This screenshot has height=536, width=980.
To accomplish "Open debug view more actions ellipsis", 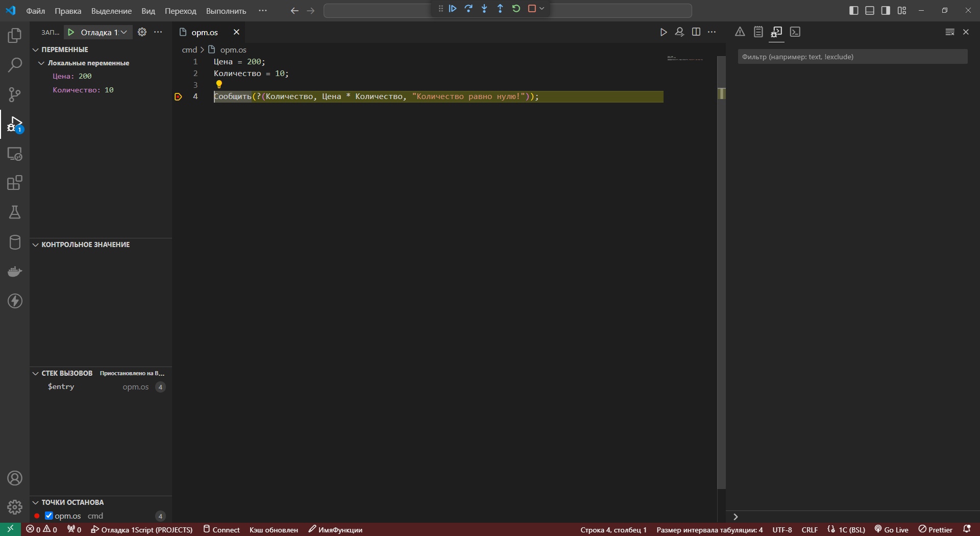I will (x=158, y=32).
